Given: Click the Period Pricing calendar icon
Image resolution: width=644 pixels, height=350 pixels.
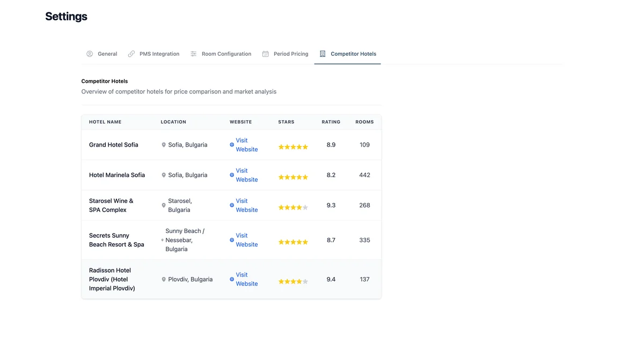Looking at the screenshot, I should [266, 54].
